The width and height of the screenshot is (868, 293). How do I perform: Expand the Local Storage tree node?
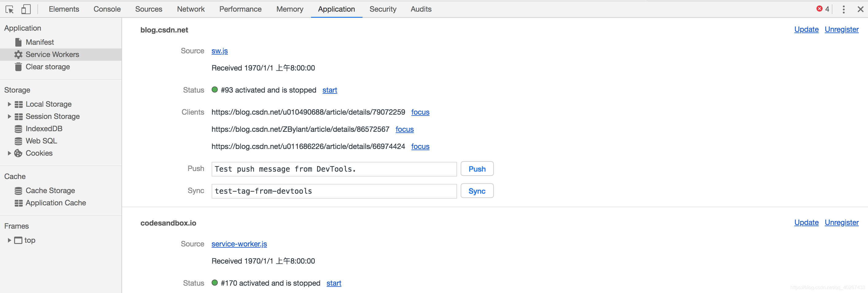click(10, 105)
